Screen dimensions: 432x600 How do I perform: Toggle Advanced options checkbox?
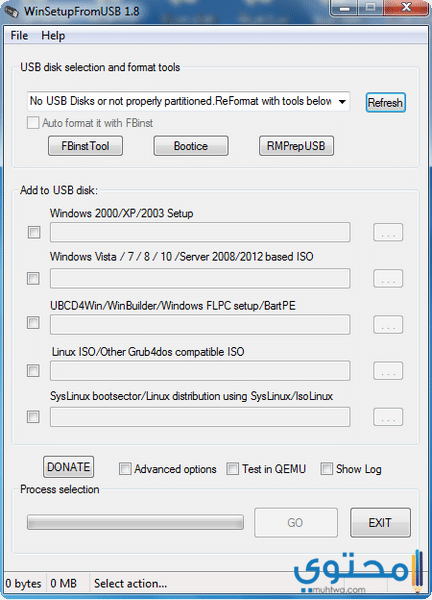click(125, 469)
